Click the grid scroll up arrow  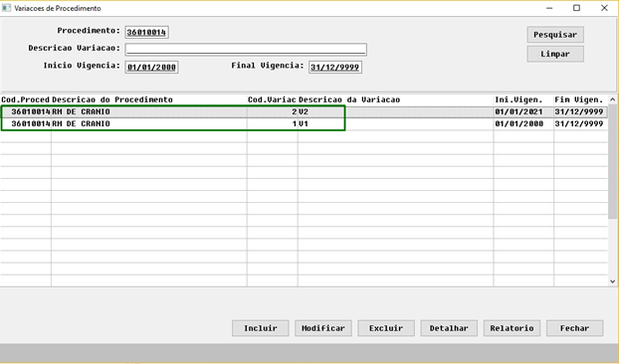(612, 99)
